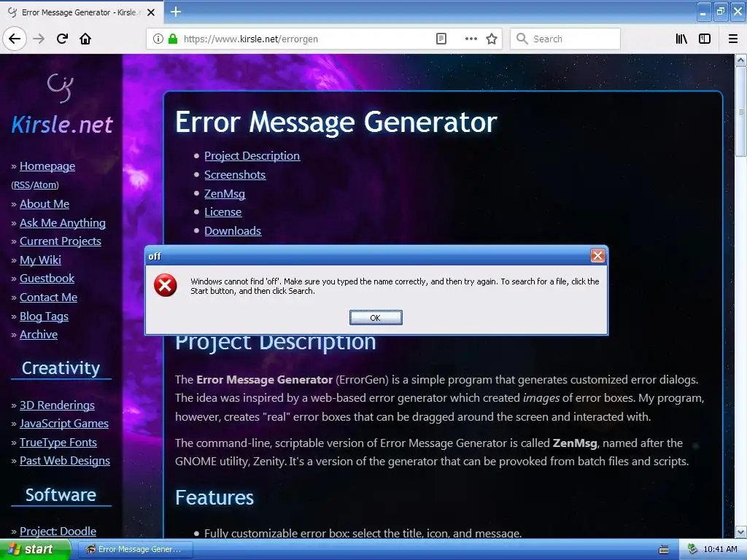Close the Error Message Generator tab
The height and width of the screenshot is (560, 747).
151,12
